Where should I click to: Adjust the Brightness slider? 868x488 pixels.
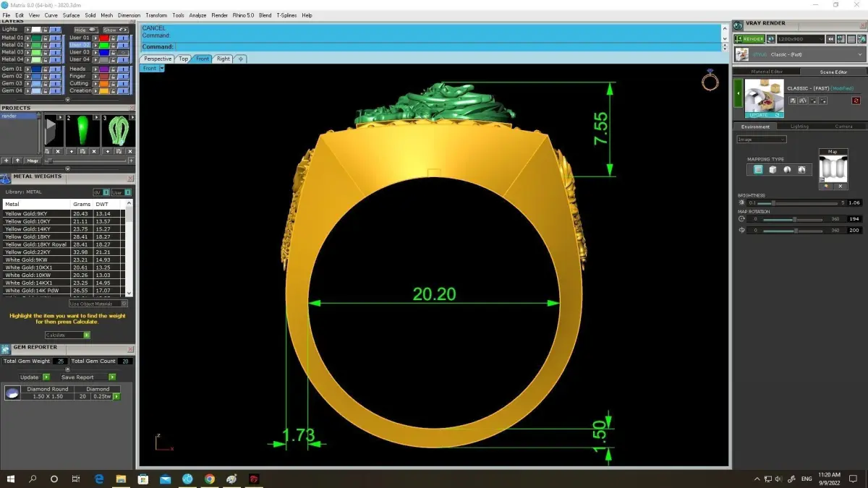[797, 203]
